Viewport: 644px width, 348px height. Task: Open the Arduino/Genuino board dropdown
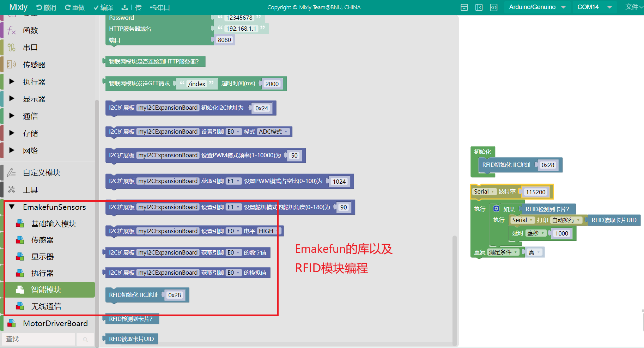pos(537,7)
